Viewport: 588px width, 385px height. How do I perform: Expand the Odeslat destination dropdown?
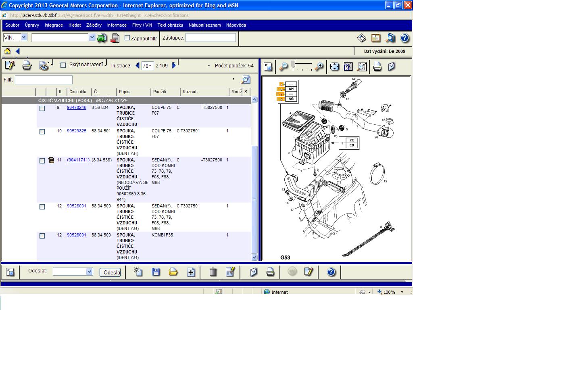(89, 272)
